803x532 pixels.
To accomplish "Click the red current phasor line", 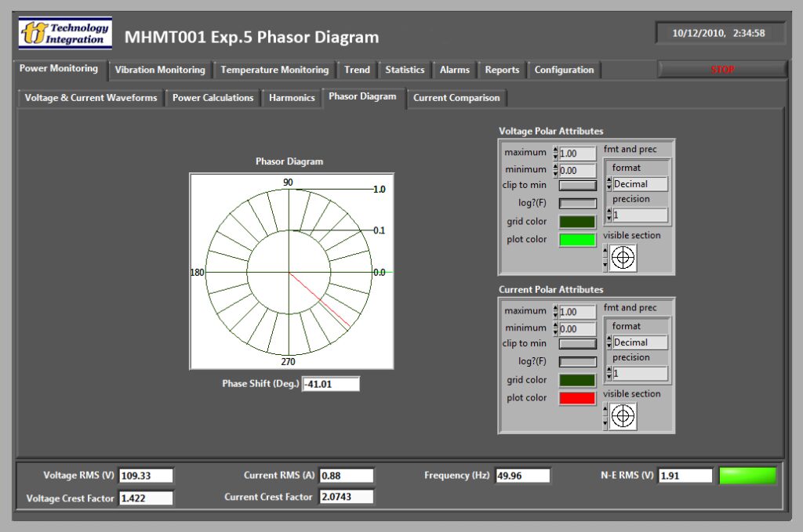I will tap(319, 299).
